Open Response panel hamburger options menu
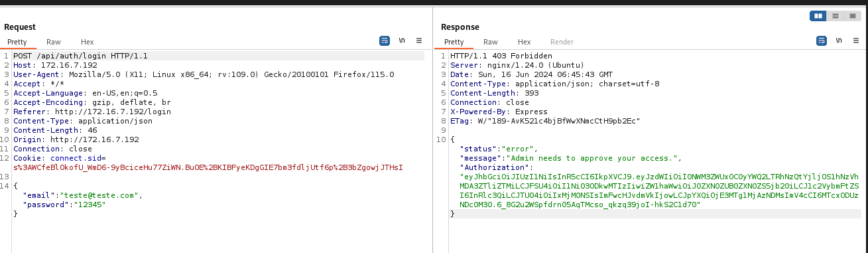 856,41
